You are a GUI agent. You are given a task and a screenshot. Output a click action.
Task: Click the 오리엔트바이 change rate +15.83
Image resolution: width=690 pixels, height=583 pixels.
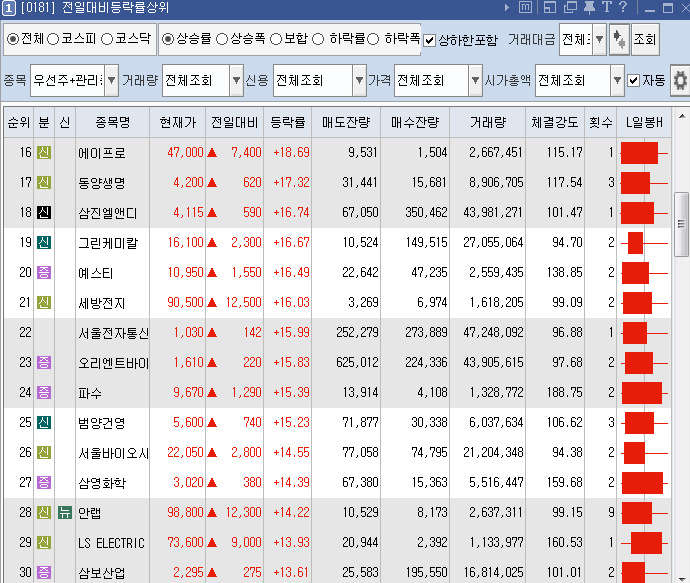point(291,363)
